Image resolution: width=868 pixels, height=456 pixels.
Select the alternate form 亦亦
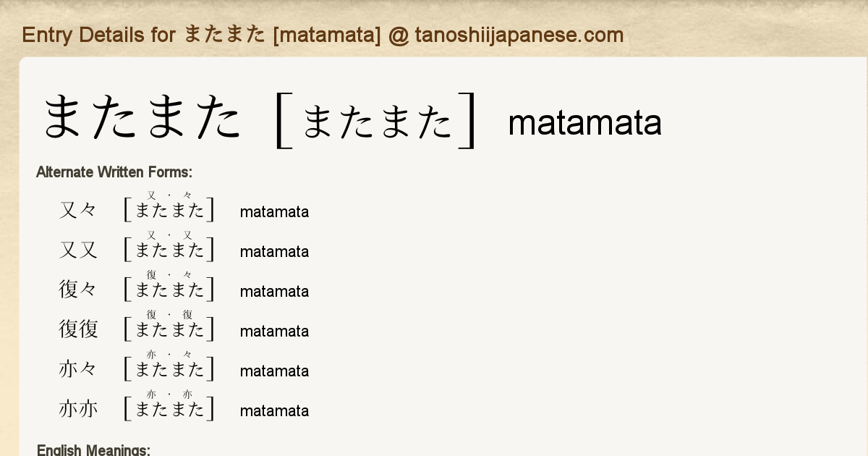tap(78, 410)
